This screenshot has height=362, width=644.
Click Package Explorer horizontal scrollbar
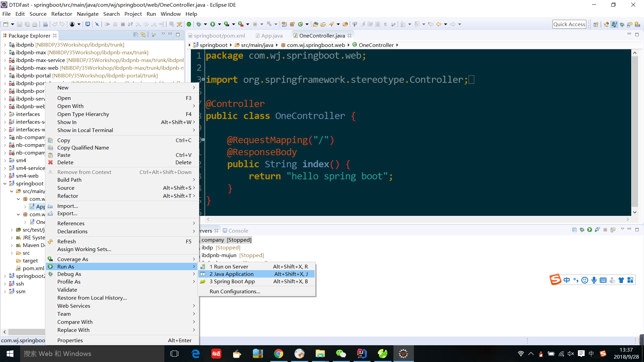[26, 332]
